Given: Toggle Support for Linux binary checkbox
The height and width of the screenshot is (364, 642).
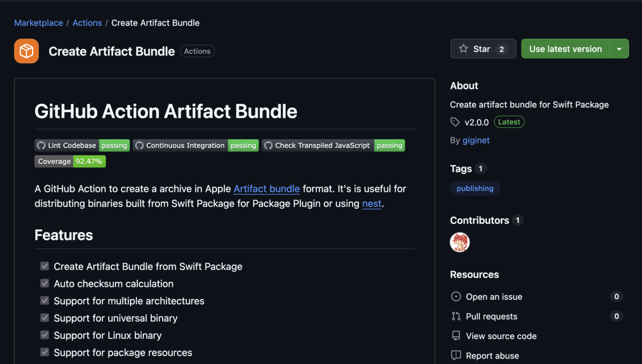Looking at the screenshot, I should point(44,335).
